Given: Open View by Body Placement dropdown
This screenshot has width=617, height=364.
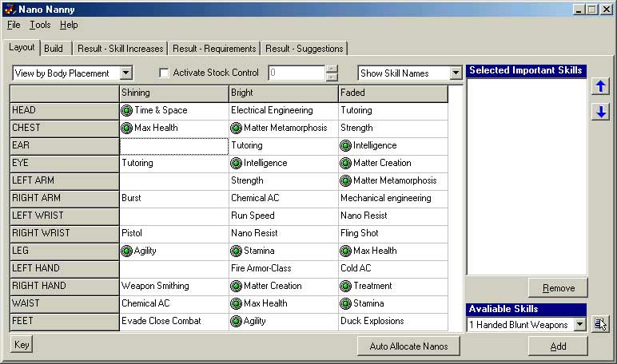Looking at the screenshot, I should (126, 73).
